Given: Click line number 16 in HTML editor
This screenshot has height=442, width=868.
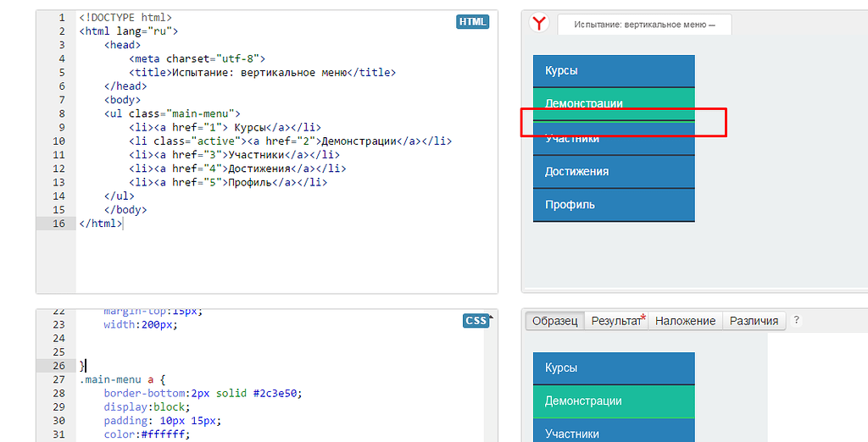Looking at the screenshot, I should point(58,224).
